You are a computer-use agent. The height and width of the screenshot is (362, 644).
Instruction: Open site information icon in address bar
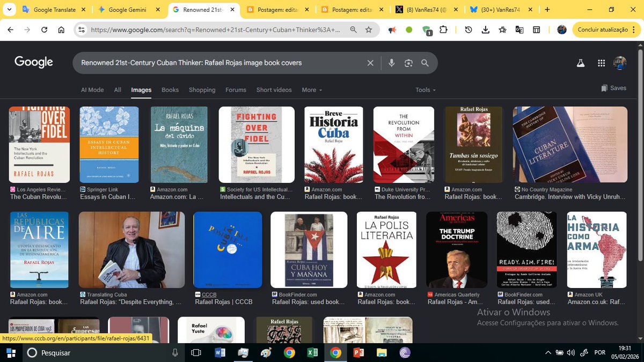(x=81, y=30)
